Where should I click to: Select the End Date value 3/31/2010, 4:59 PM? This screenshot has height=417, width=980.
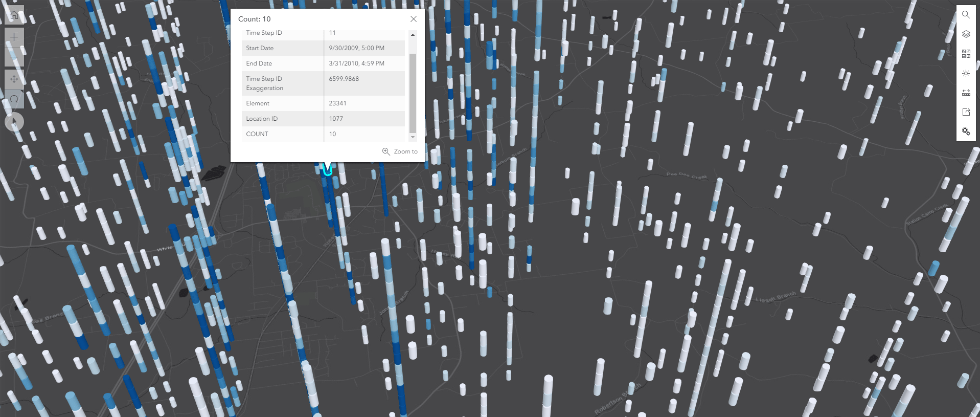pos(356,63)
